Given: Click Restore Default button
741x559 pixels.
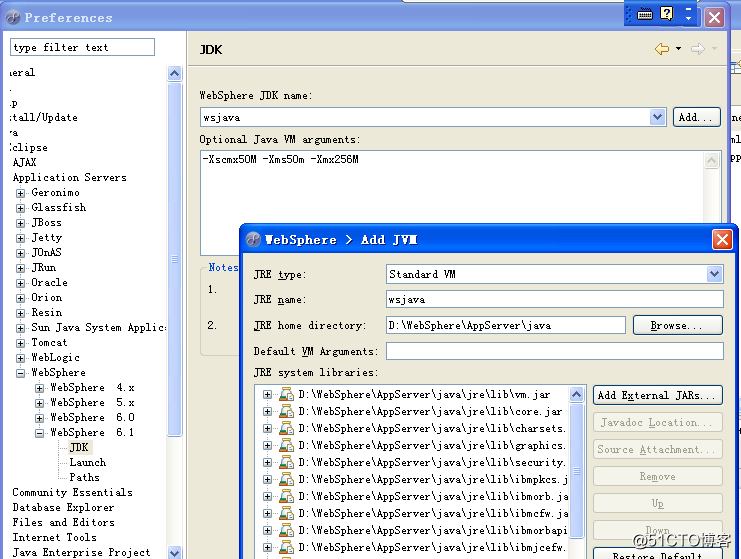Looking at the screenshot, I should pos(657,554).
